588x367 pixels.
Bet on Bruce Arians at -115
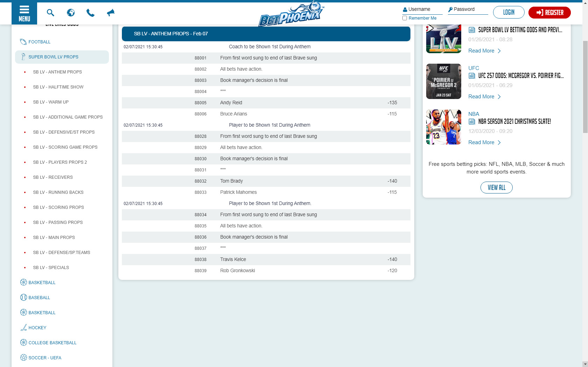pyautogui.click(x=392, y=114)
